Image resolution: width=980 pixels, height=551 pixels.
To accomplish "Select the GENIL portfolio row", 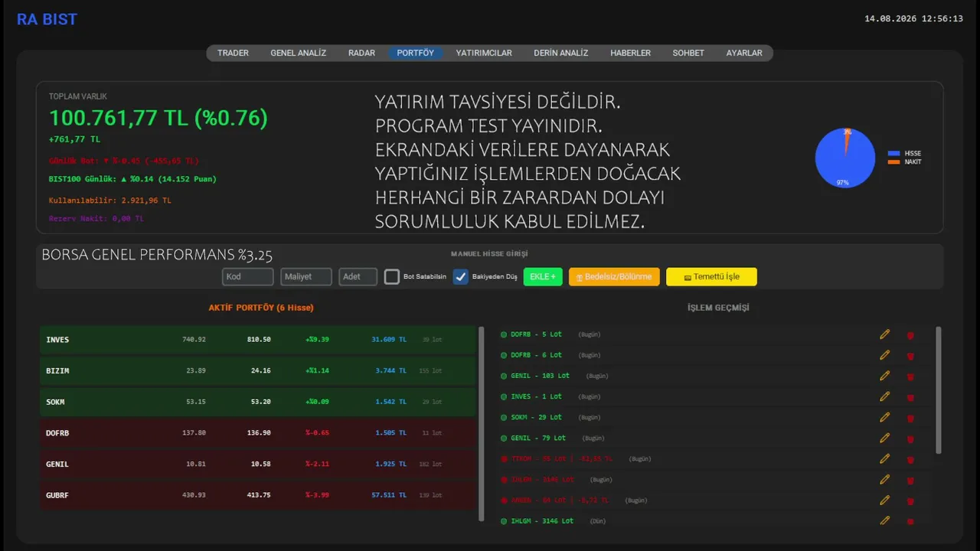I will coord(257,464).
